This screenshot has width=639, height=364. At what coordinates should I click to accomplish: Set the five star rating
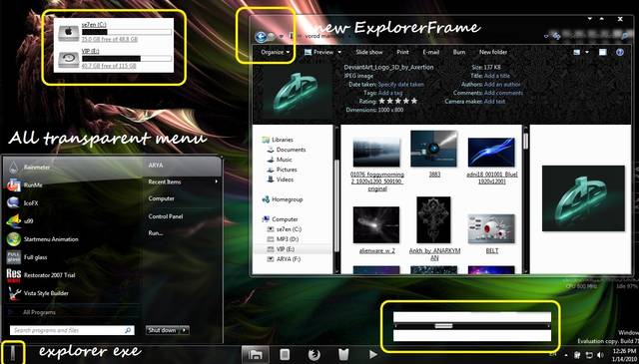coord(397,101)
